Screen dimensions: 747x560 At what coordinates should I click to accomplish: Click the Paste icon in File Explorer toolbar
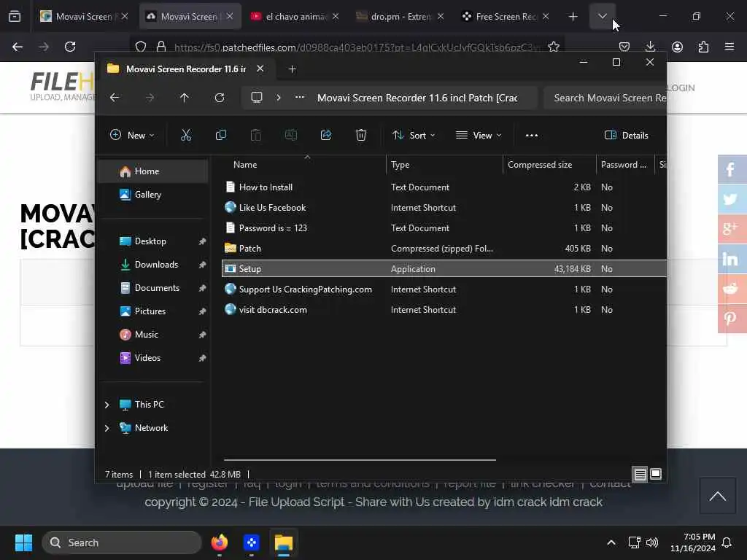coord(256,135)
